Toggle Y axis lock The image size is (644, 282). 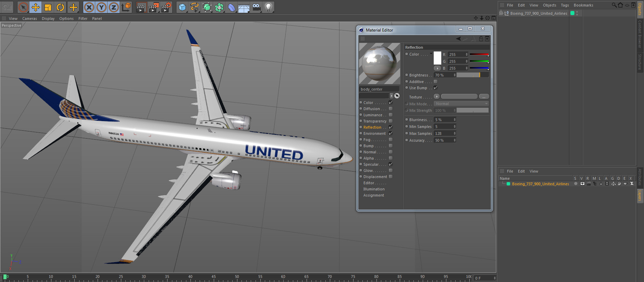coord(101,7)
